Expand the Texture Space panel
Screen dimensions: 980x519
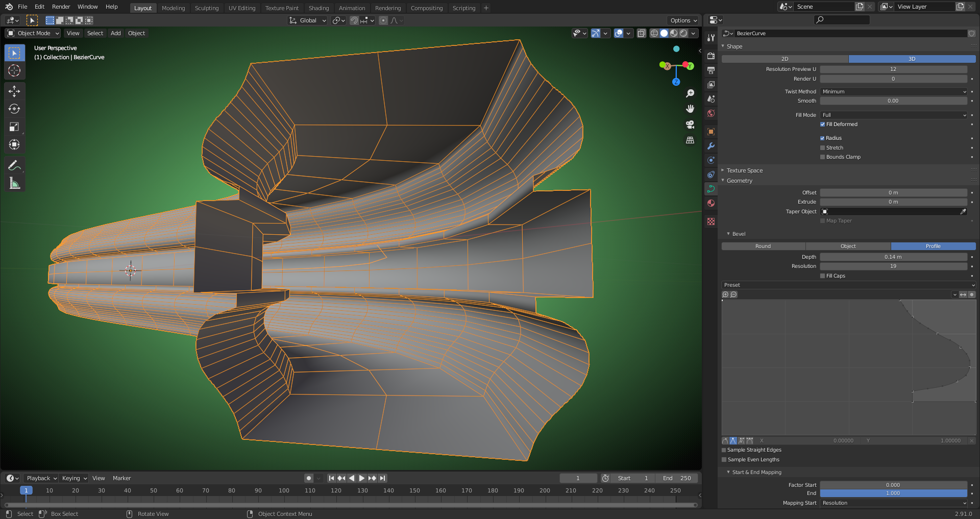click(744, 170)
